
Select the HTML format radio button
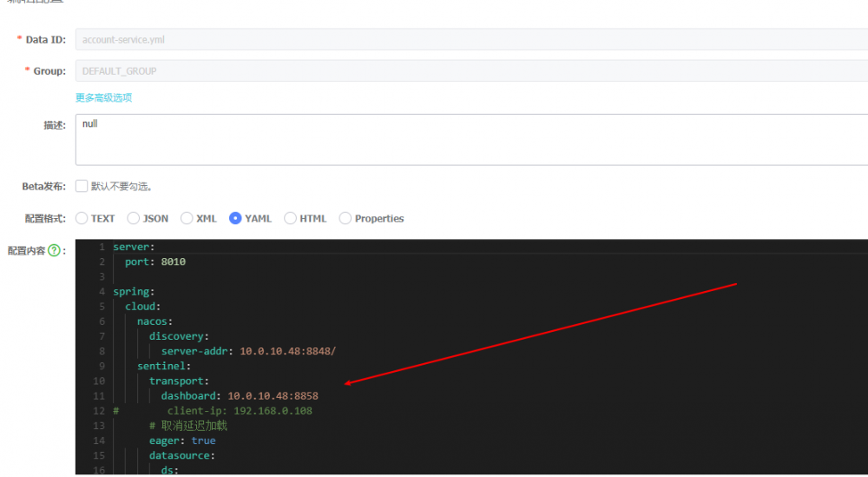coord(290,218)
